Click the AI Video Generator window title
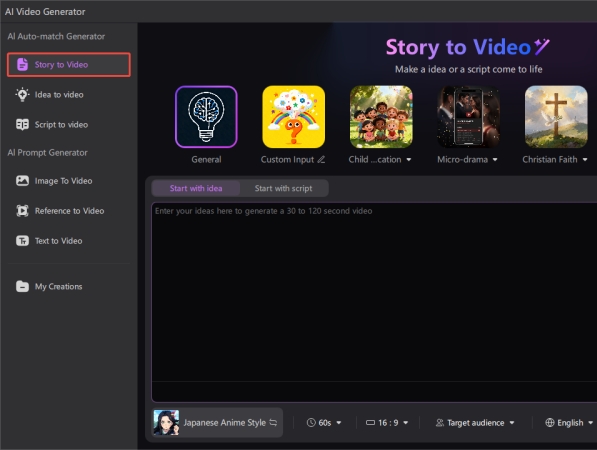This screenshot has height=450, width=597. click(x=45, y=12)
